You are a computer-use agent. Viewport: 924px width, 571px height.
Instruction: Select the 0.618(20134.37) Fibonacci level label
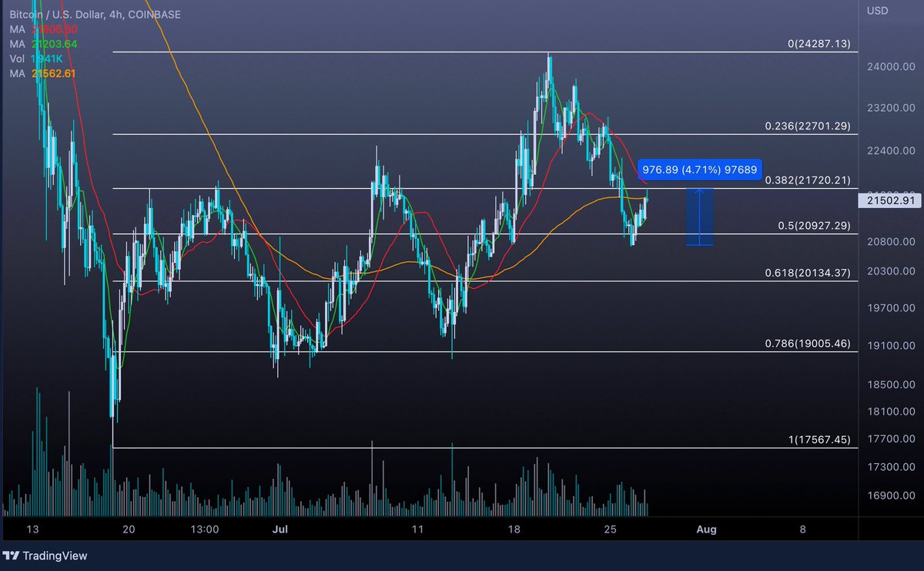[x=808, y=273]
